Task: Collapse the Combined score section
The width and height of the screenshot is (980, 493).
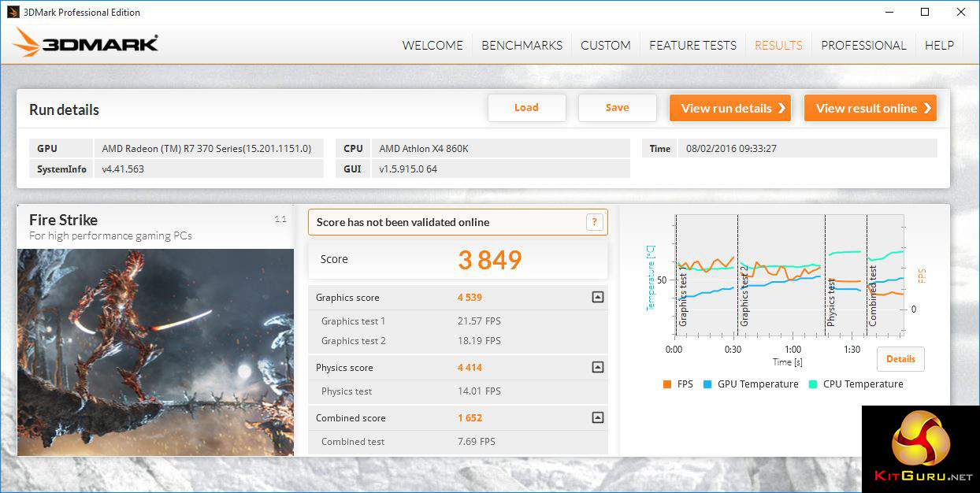Action: 598,418
